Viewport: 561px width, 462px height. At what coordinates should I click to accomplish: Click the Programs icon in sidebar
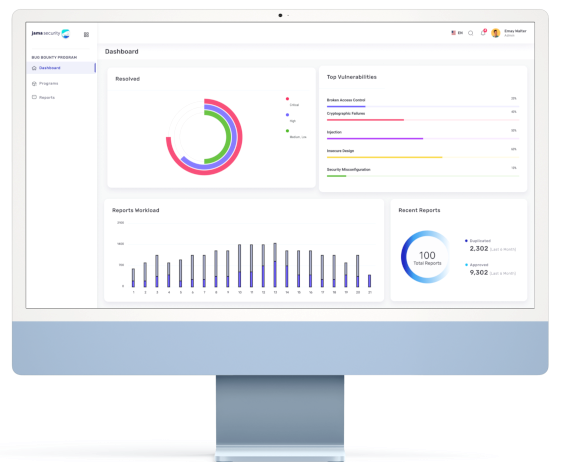[x=34, y=83]
